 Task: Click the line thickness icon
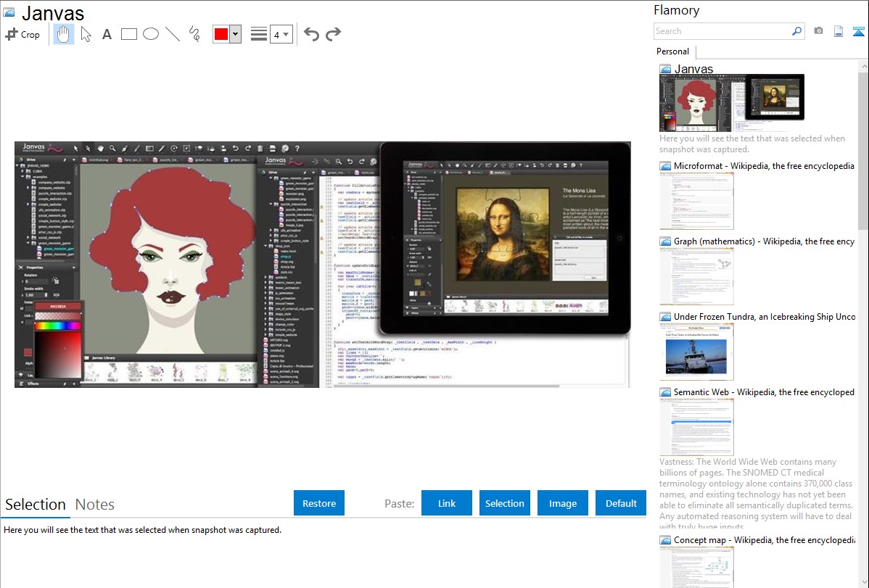point(259,34)
